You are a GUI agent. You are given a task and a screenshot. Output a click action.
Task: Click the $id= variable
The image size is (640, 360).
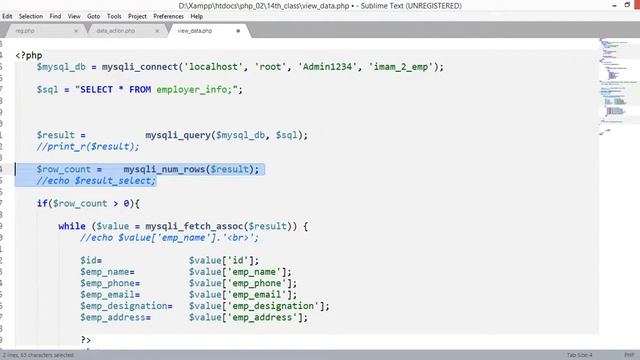pyautogui.click(x=91, y=260)
